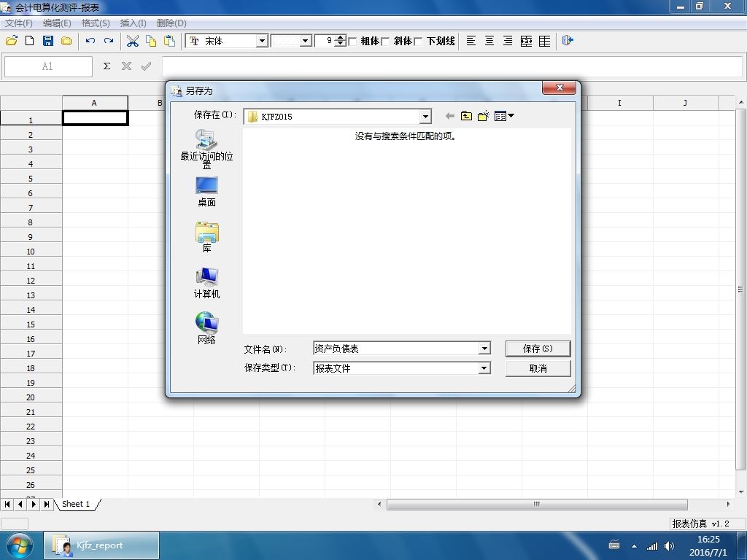The image size is (747, 560).
Task: Click the sigma sum formula icon
Action: pyautogui.click(x=107, y=66)
